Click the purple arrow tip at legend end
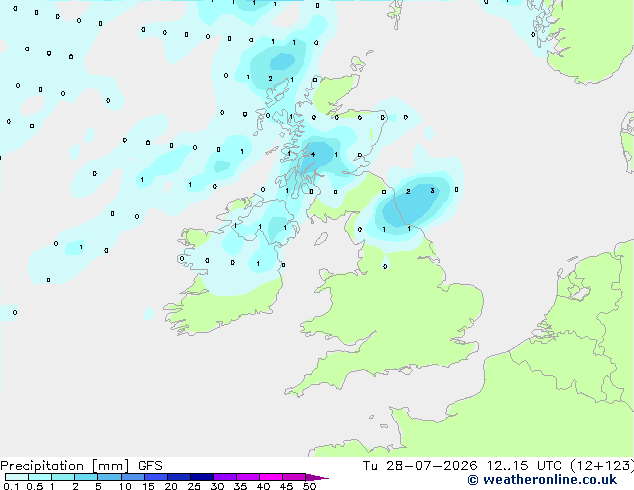 [317, 477]
